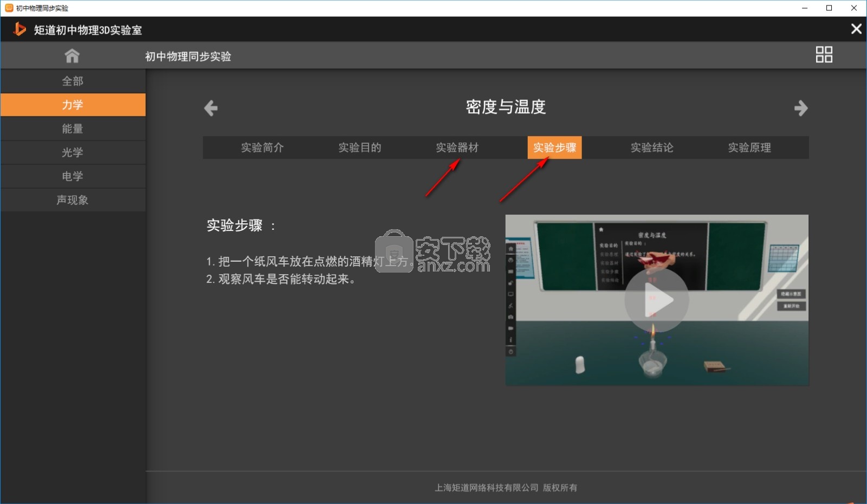The width and height of the screenshot is (867, 504).
Task: Select 声现象 category in sidebar
Action: pos(73,200)
